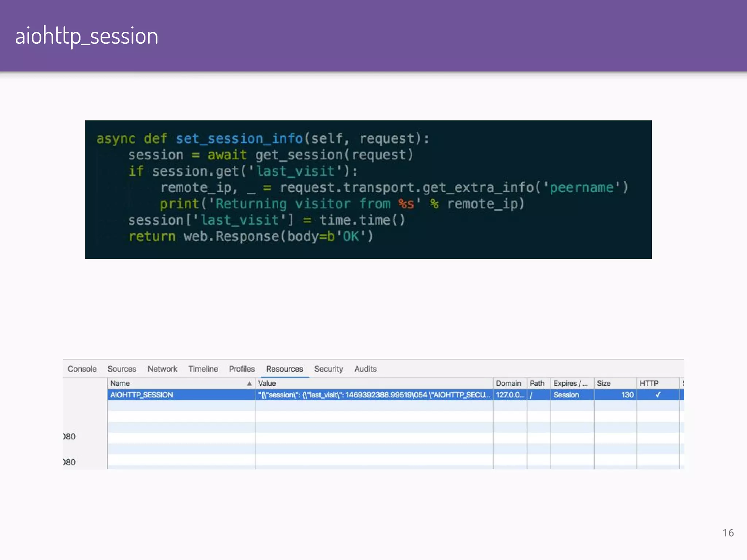
Task: Click the set_session_info code block
Action: pyautogui.click(x=368, y=190)
